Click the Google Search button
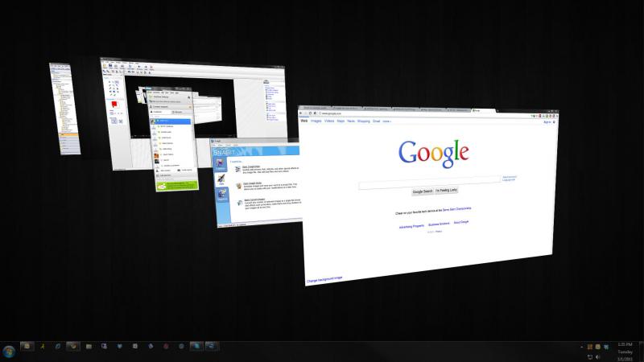This screenshot has height=362, width=644. pyautogui.click(x=422, y=191)
